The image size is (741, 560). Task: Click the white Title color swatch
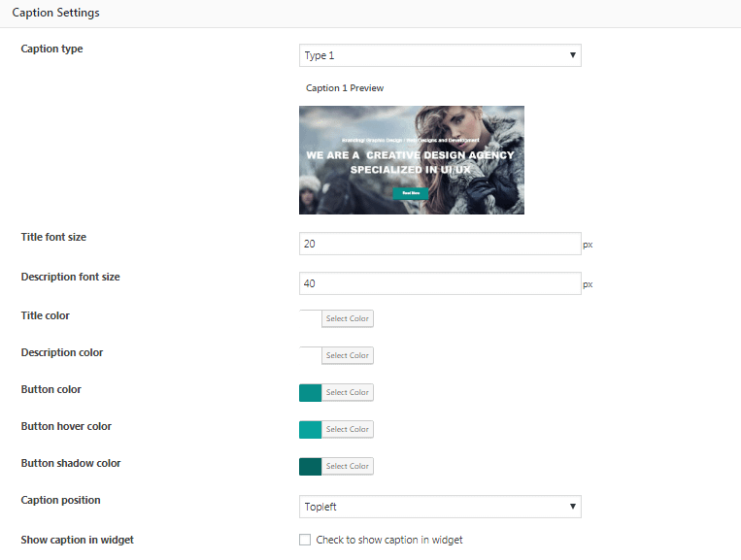(x=311, y=318)
